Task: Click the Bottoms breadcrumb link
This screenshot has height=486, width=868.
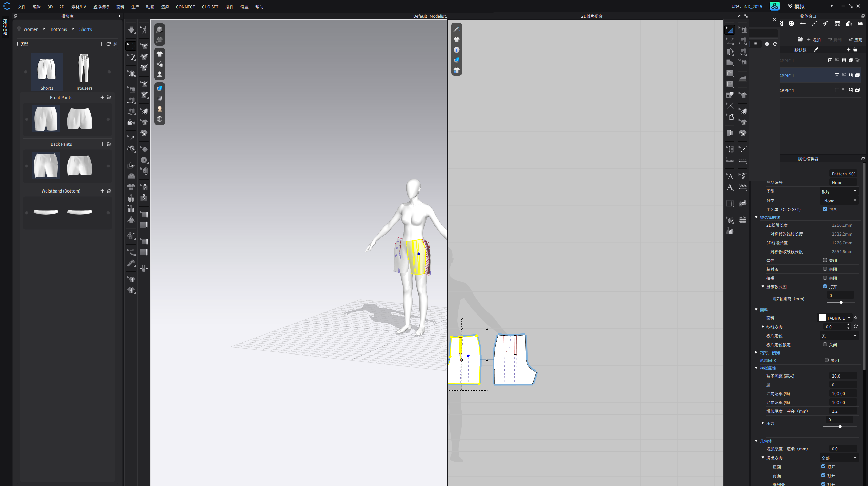Action: (59, 29)
